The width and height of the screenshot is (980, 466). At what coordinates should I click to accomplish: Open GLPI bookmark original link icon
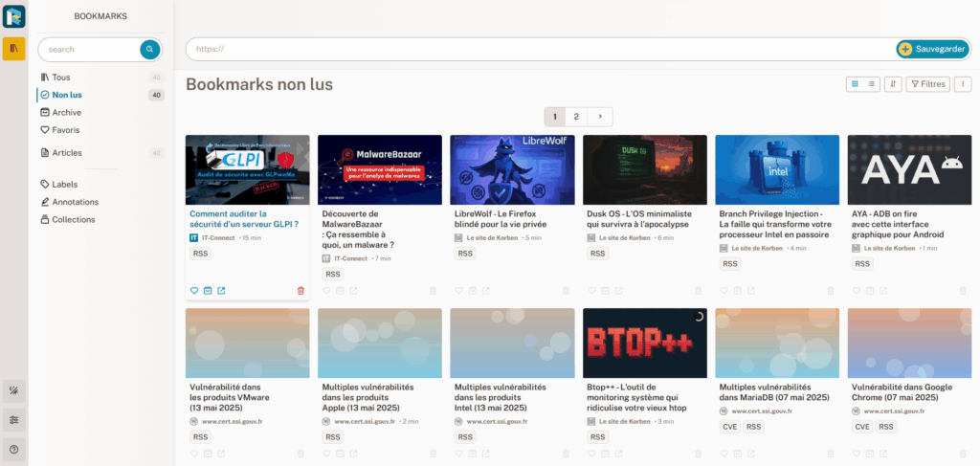point(221,291)
